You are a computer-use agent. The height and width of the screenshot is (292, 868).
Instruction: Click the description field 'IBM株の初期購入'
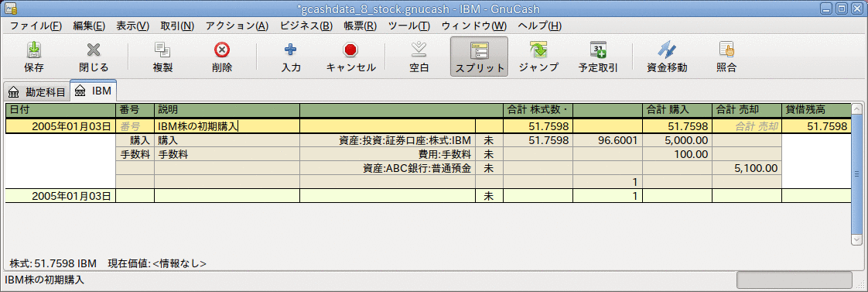click(227, 125)
